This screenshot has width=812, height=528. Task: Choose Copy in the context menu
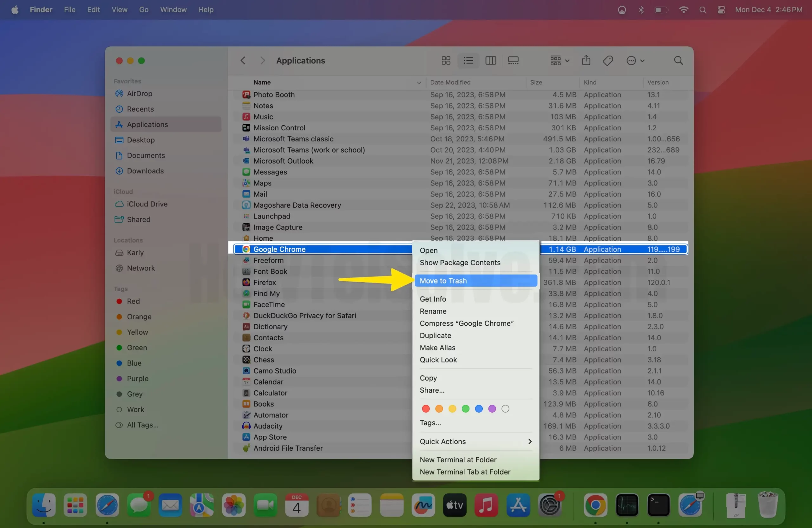coord(428,378)
